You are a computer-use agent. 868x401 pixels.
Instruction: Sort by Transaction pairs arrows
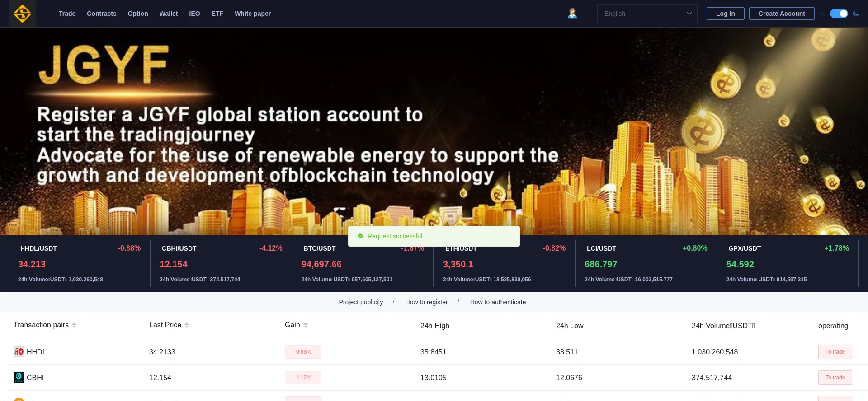click(74, 325)
